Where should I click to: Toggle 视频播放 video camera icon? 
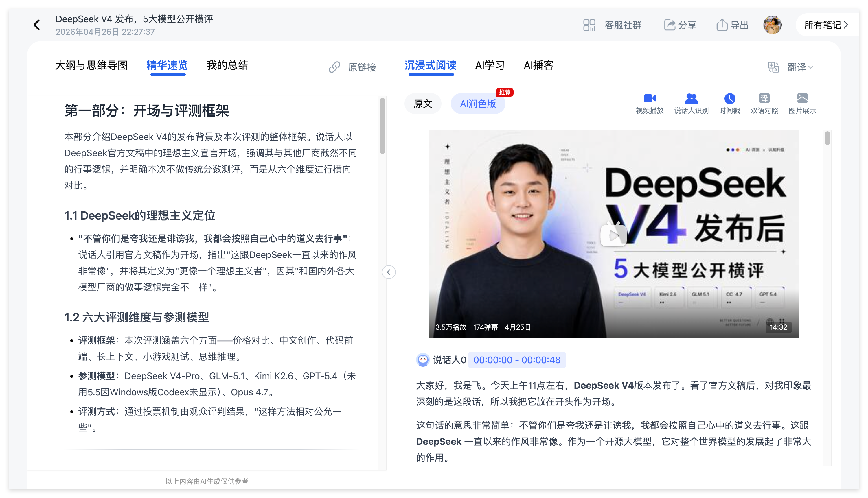click(x=649, y=99)
